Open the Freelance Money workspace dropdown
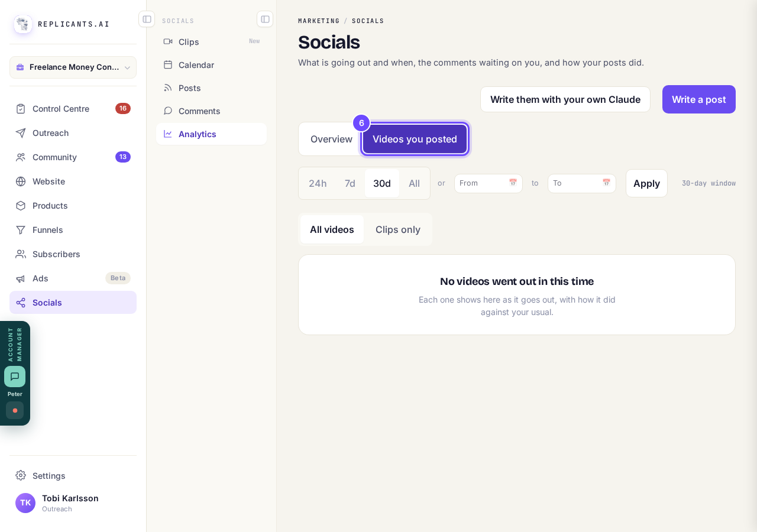Screen dimensions: 757x532 click(73, 67)
